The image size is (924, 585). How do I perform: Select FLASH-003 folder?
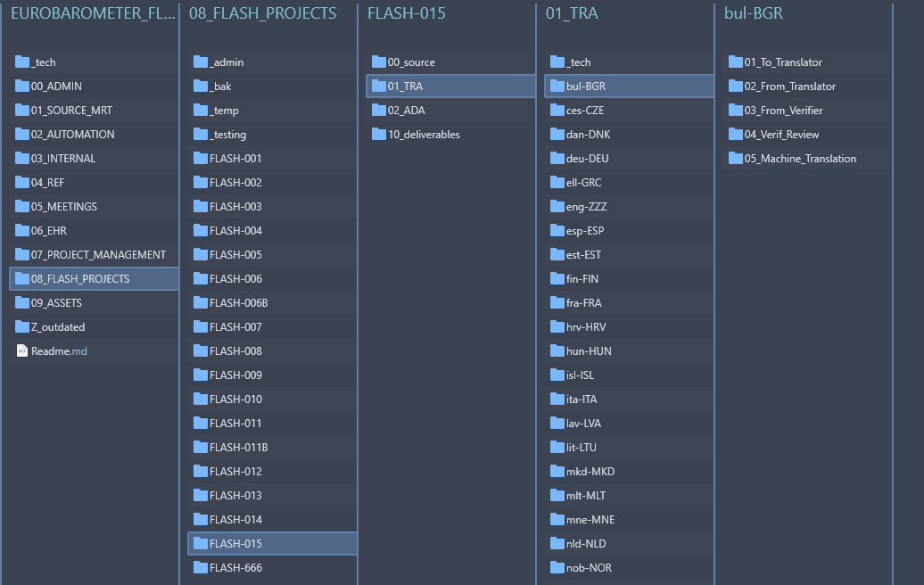[x=272, y=207]
